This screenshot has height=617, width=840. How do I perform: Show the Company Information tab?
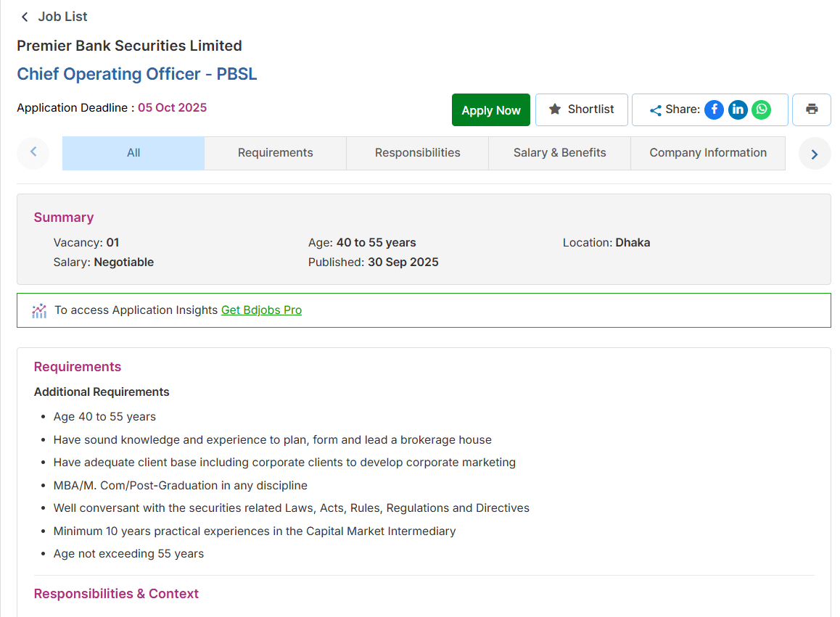pyautogui.click(x=708, y=153)
